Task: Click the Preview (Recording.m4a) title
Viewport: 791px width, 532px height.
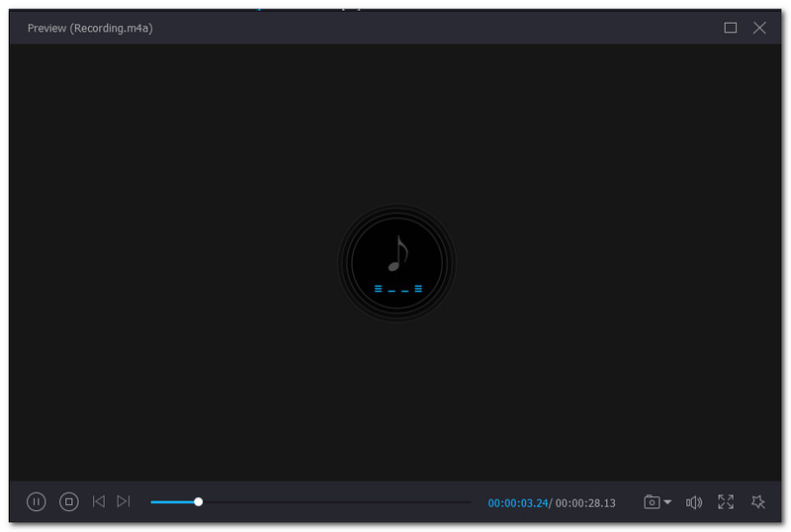Action: pos(90,29)
